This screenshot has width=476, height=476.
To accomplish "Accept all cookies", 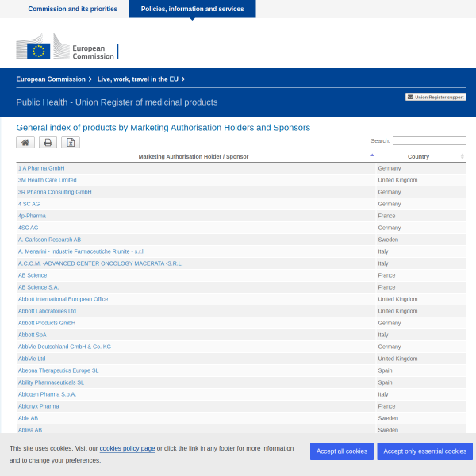I will pos(341,451).
